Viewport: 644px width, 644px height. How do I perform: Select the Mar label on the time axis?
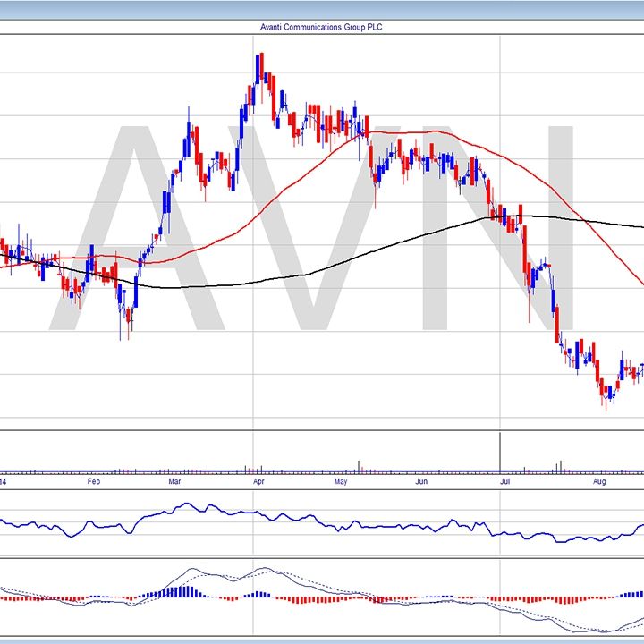click(175, 481)
